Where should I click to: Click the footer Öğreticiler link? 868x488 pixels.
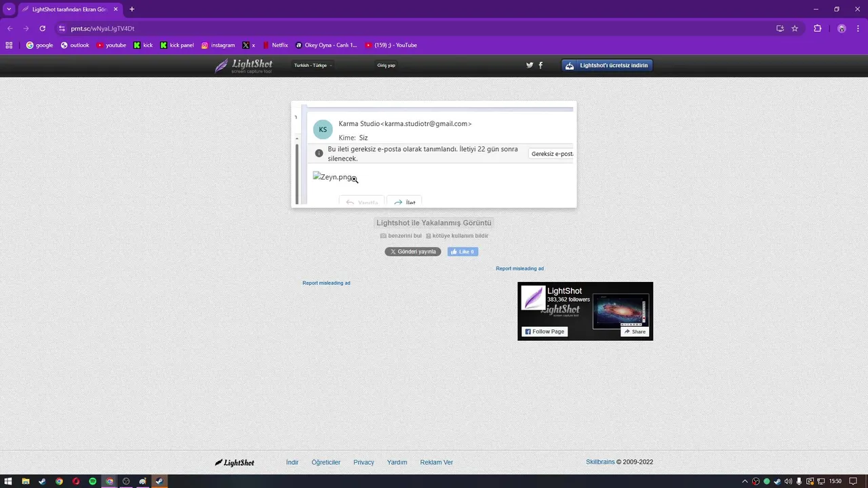click(326, 462)
